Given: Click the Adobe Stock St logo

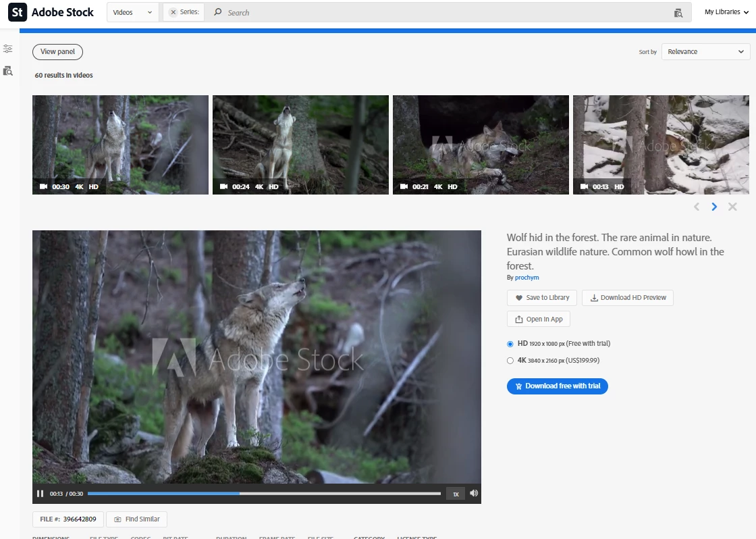Looking at the screenshot, I should click(18, 13).
